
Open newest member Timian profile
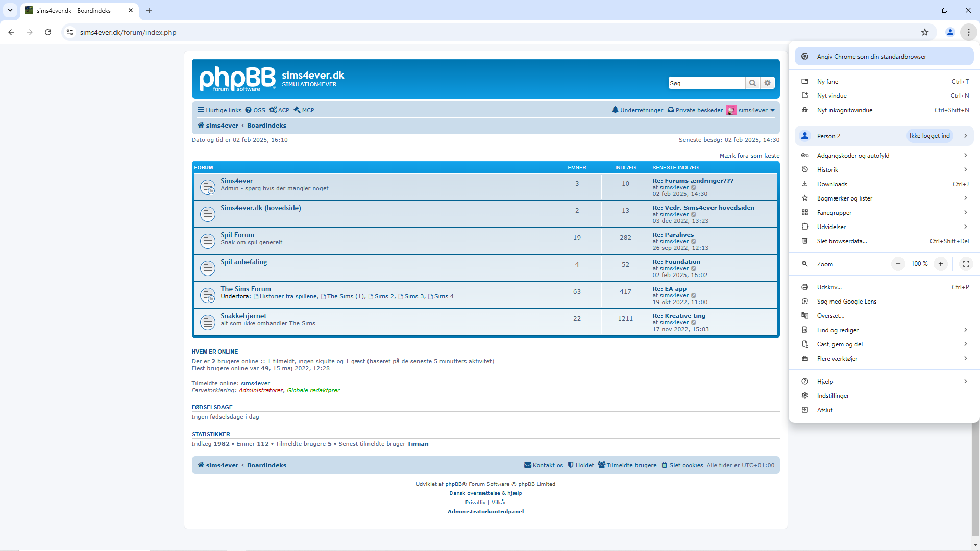(x=418, y=444)
